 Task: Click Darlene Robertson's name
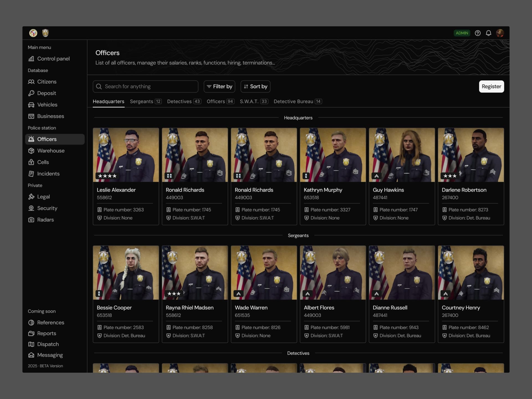464,190
